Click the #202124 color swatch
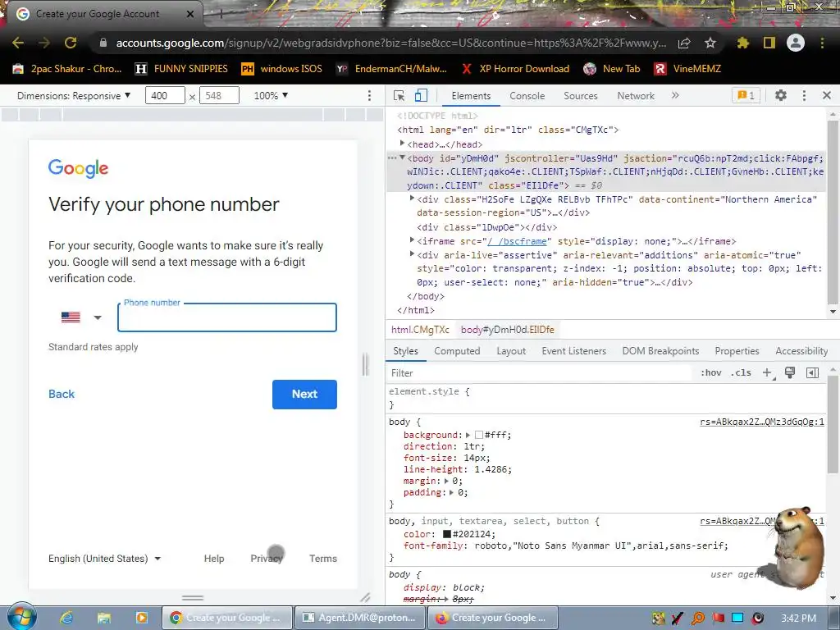Image resolution: width=840 pixels, height=630 pixels. tap(447, 534)
